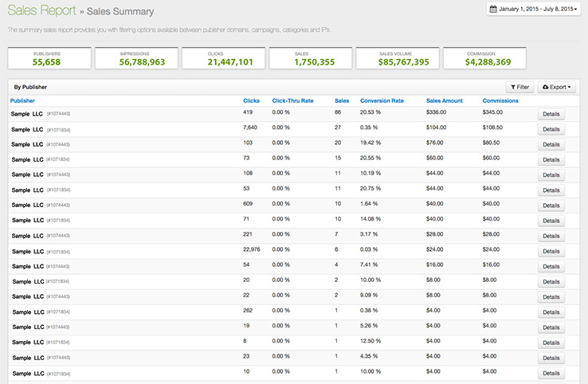
Task: Open Details for row with 22,976 clicks
Action: (x=551, y=251)
